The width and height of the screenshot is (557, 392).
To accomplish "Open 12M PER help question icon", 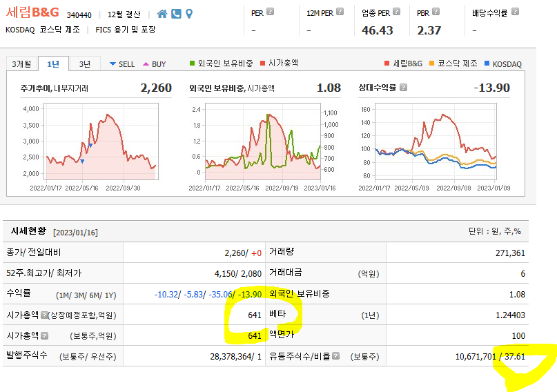I will click(340, 12).
